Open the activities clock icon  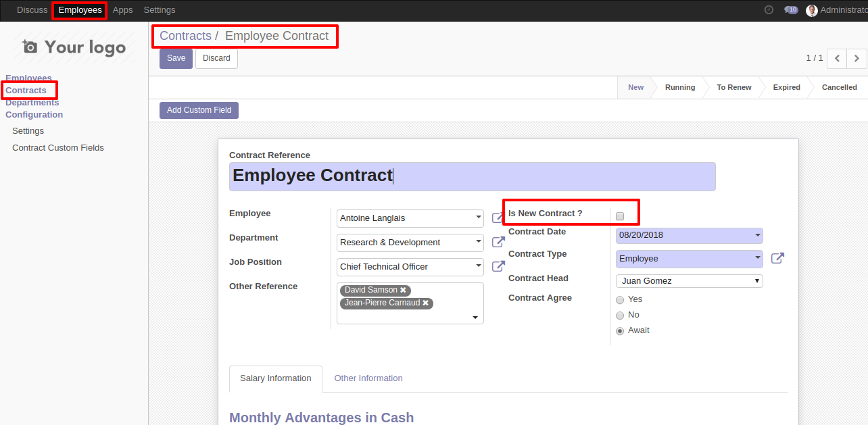(769, 9)
